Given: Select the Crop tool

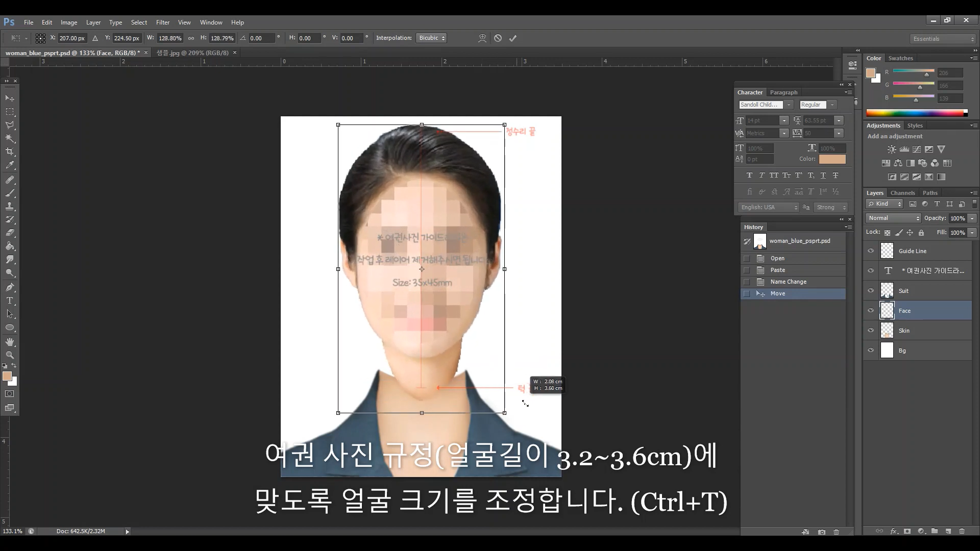Looking at the screenshot, I should tap(10, 152).
